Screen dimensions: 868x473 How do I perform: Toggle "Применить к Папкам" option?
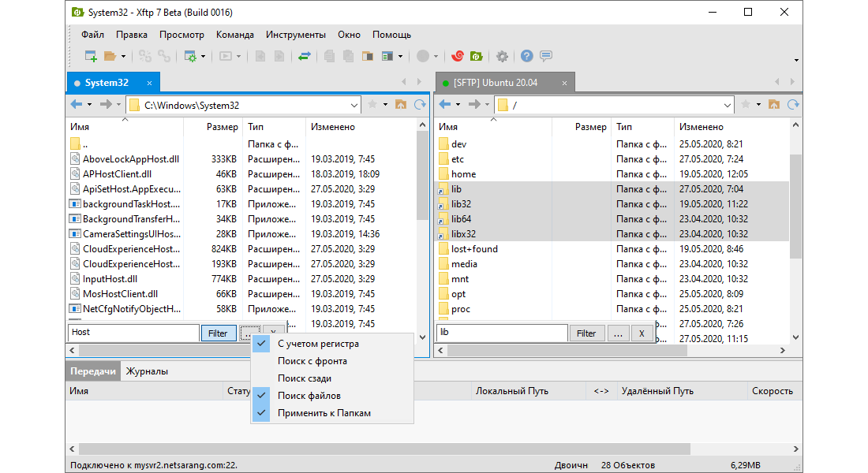point(332,413)
